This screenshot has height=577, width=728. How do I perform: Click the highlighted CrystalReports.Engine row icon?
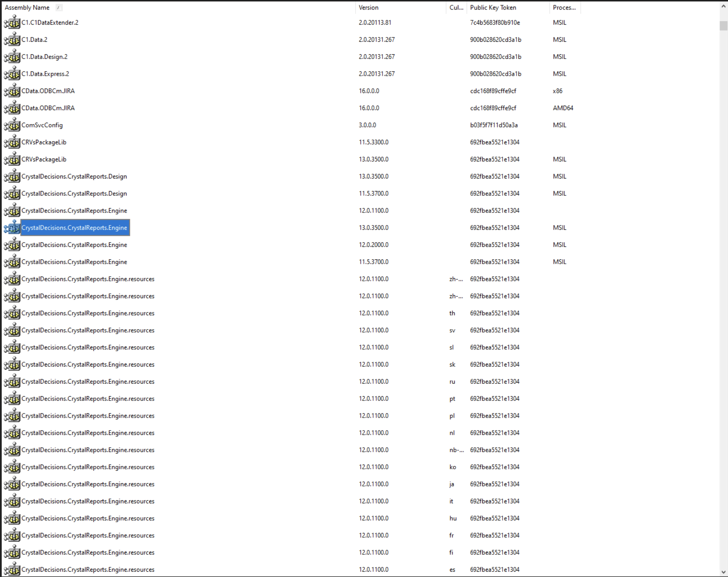pyautogui.click(x=12, y=228)
